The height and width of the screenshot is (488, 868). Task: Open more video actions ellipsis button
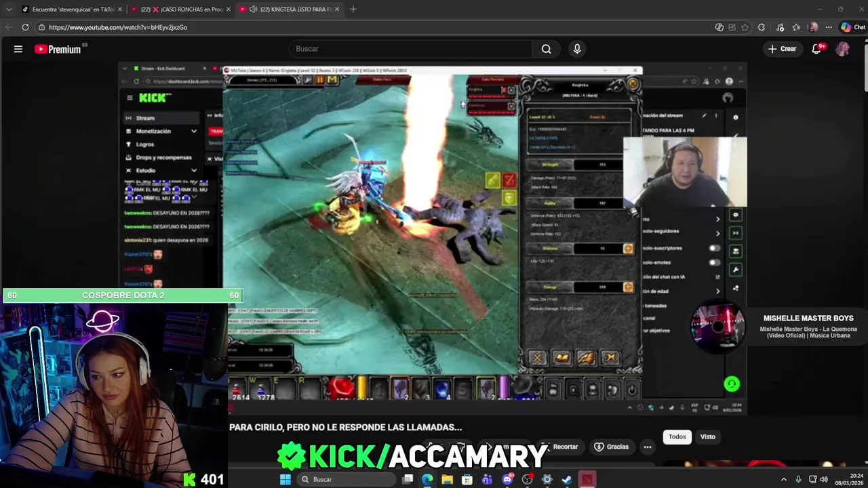(x=648, y=447)
